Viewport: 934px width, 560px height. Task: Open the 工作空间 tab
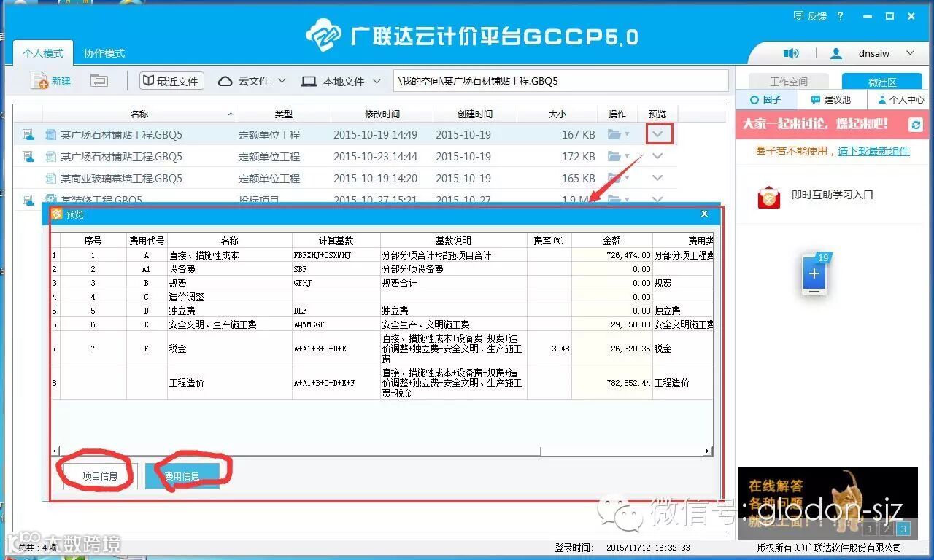[789, 82]
